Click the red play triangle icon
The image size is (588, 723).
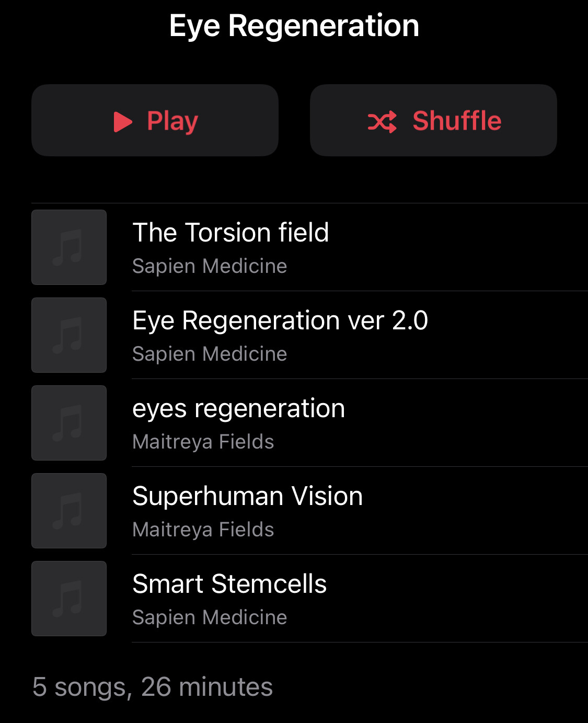pos(123,122)
